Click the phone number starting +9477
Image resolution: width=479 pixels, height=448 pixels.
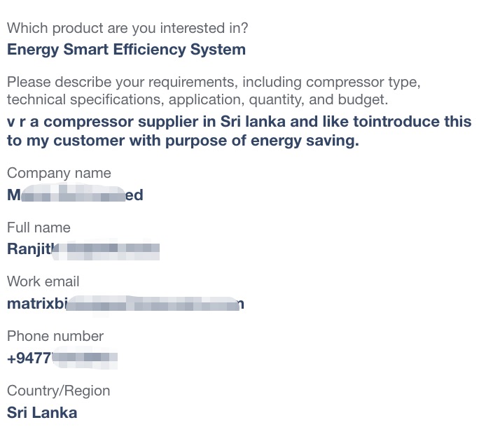pyautogui.click(x=62, y=358)
